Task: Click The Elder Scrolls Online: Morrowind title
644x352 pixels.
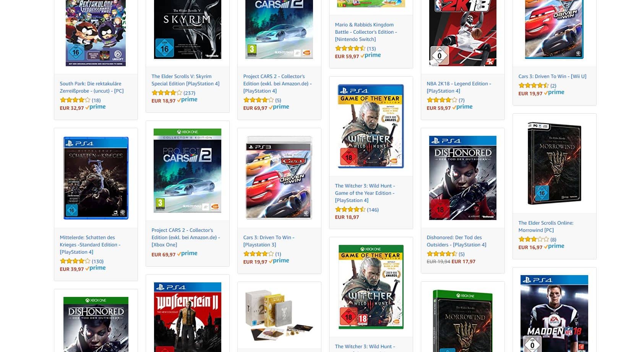Action: coord(546,227)
